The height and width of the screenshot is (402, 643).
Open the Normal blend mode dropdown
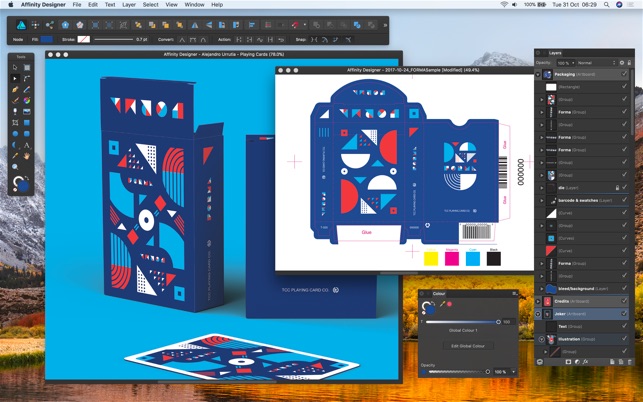tap(596, 63)
